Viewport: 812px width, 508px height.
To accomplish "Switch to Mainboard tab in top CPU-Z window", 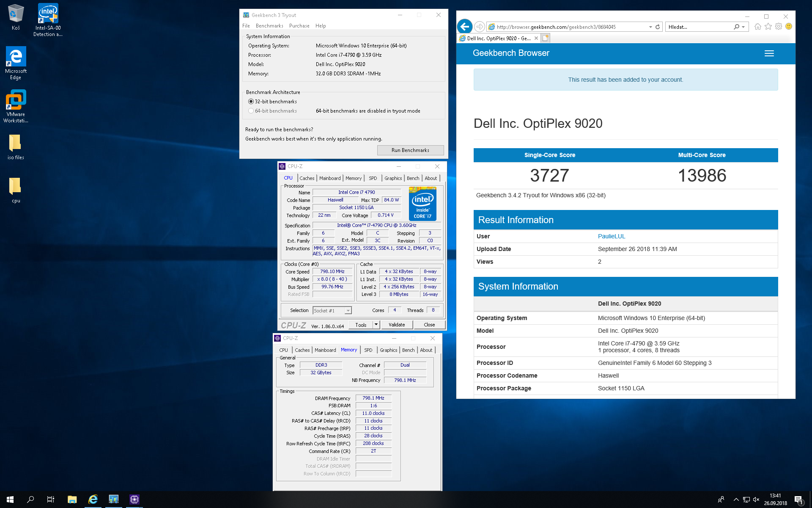I will (330, 178).
